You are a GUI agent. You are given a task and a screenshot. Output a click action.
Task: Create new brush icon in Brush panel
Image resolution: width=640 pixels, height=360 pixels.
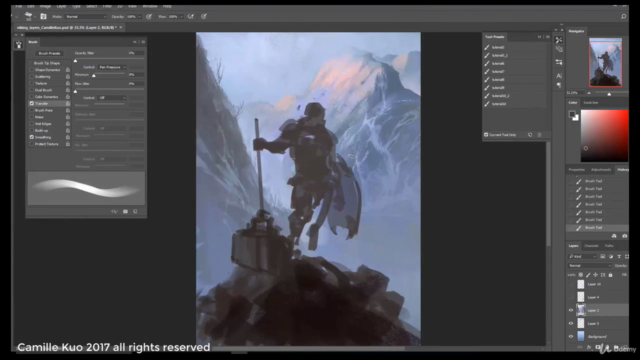pos(135,211)
